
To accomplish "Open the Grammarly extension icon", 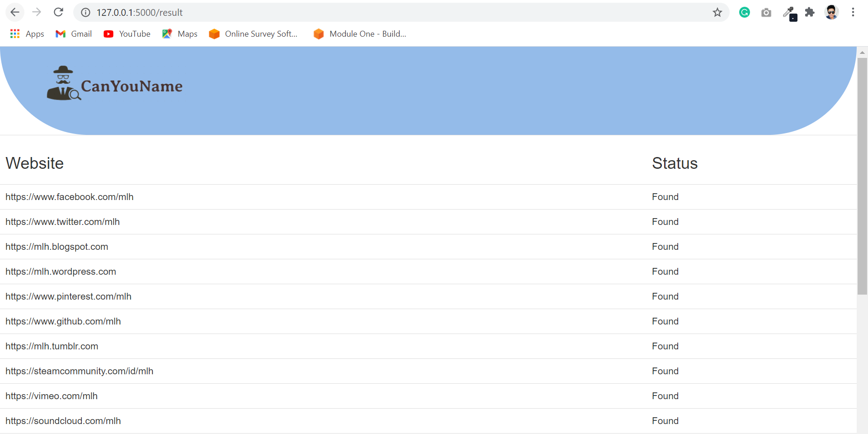I will pos(745,12).
